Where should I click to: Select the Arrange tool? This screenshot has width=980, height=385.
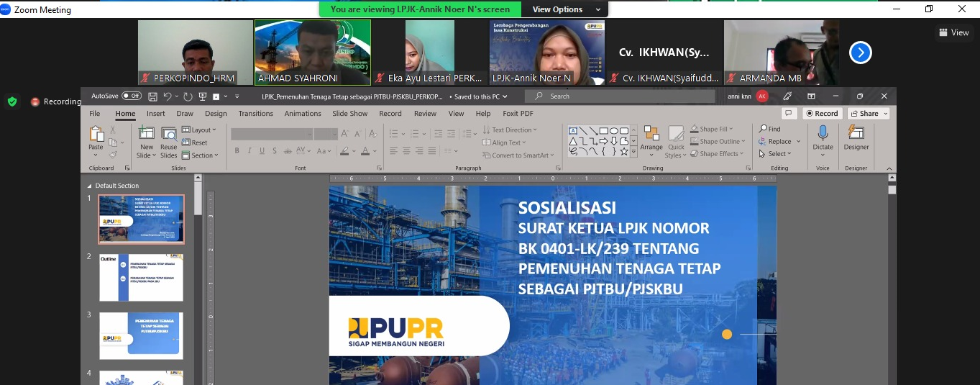click(x=651, y=138)
